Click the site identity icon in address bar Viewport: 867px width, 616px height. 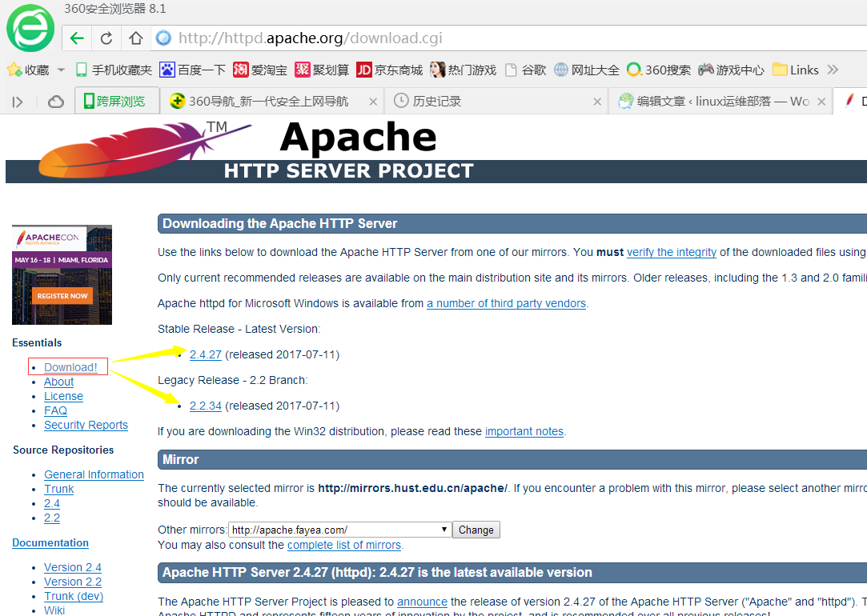[x=163, y=38]
